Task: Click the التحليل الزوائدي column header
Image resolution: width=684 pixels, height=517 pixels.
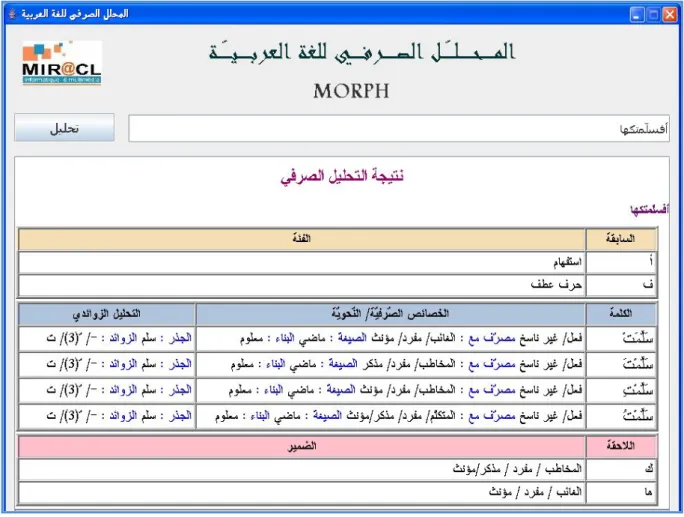Action: tap(106, 314)
